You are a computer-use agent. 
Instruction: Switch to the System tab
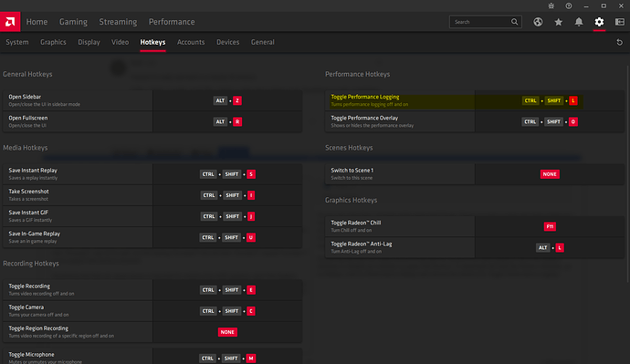(16, 42)
